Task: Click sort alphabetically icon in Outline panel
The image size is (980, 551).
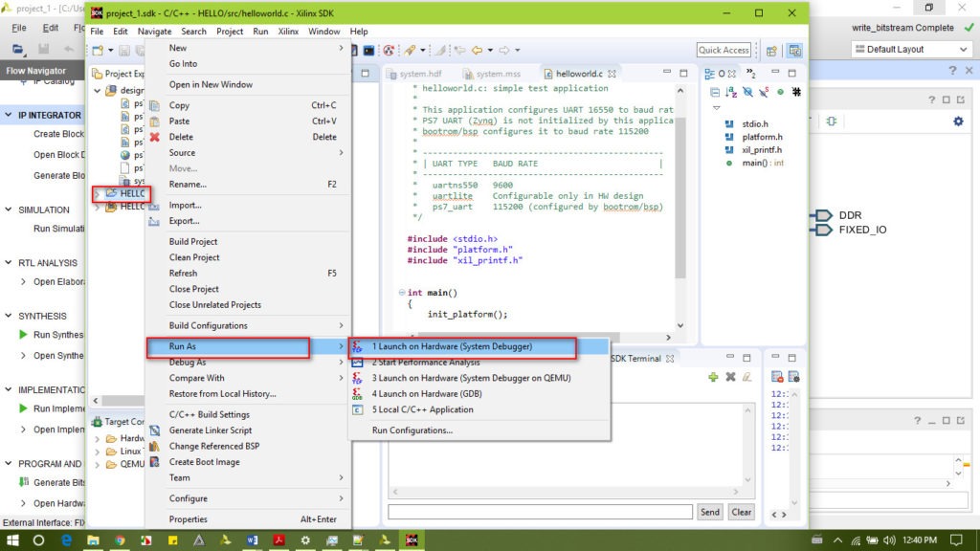Action: [732, 92]
